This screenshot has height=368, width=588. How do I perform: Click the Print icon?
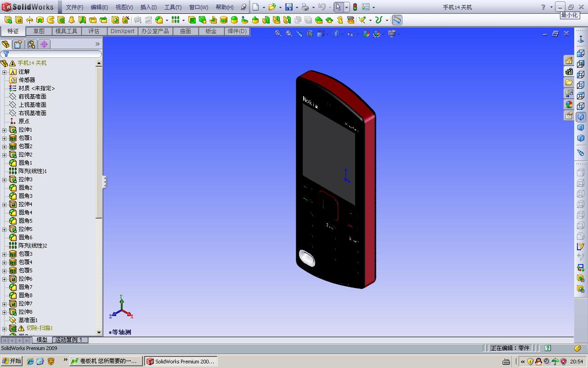click(x=305, y=7)
